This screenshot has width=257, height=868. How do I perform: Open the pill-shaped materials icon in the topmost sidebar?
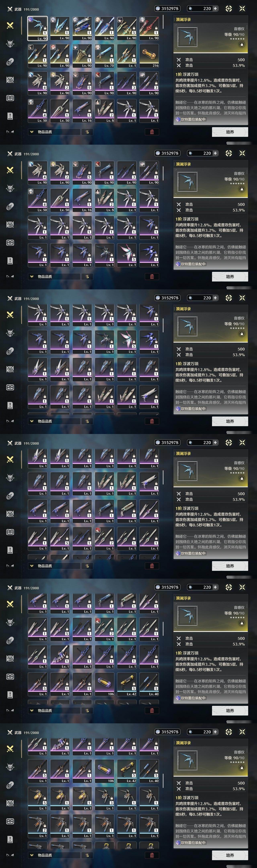pyautogui.click(x=10, y=62)
